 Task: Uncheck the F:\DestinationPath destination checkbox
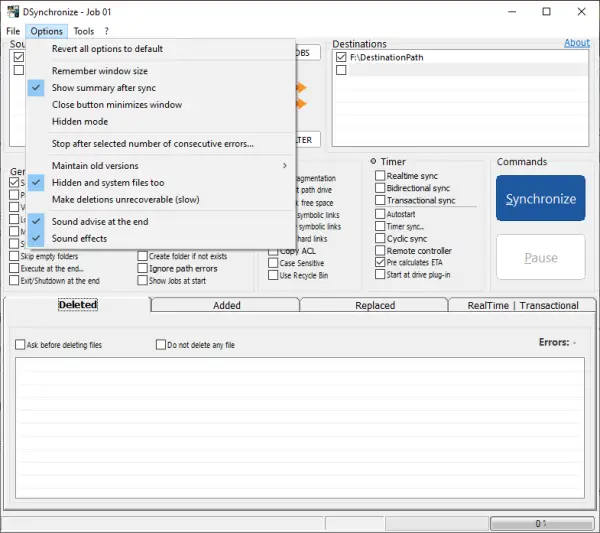pyautogui.click(x=341, y=57)
